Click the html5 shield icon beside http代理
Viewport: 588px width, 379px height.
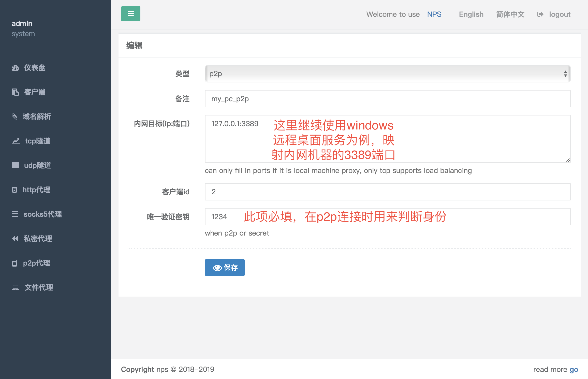tap(14, 190)
